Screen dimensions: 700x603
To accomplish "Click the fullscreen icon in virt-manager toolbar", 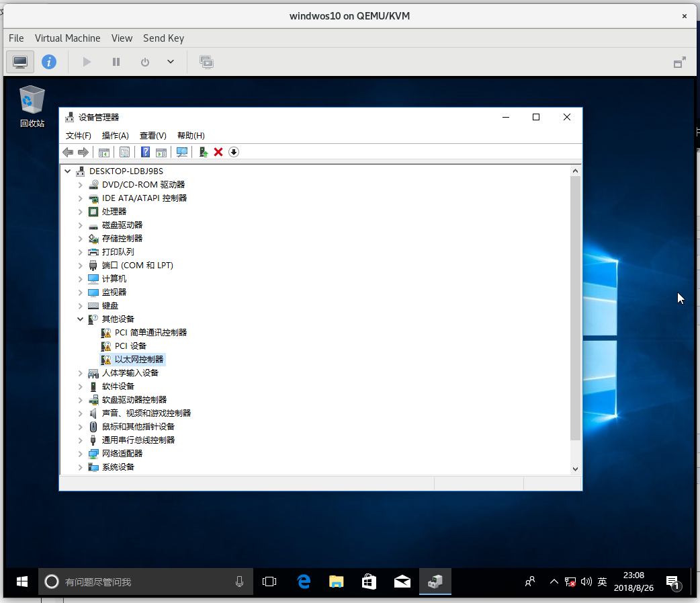I will click(x=679, y=63).
